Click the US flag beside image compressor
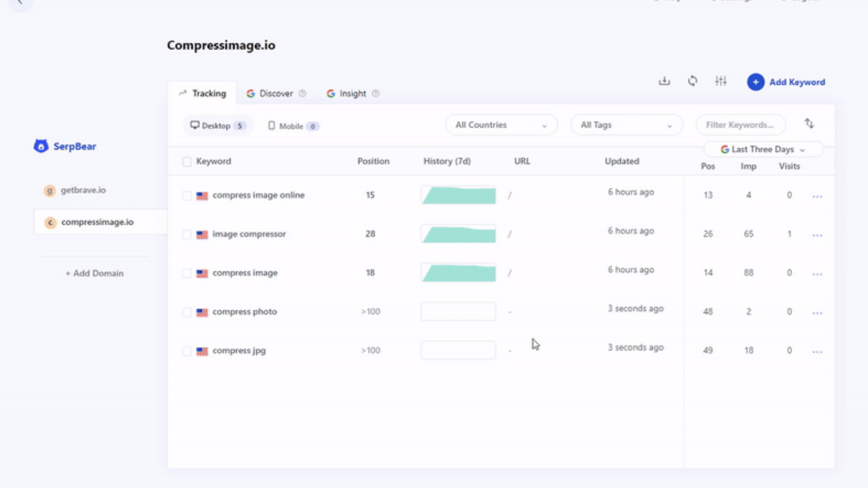The image size is (868, 488). [x=202, y=235]
